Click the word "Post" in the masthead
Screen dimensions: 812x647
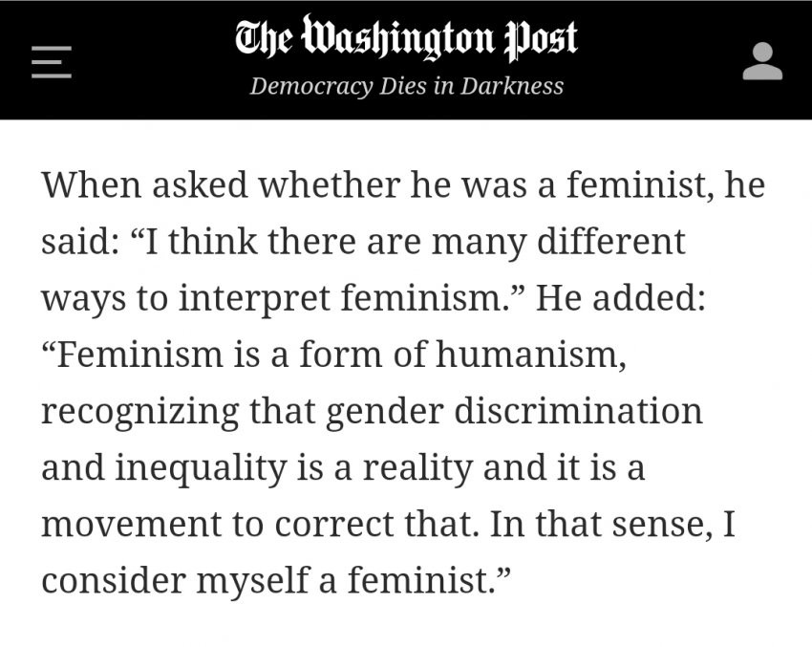pos(541,39)
